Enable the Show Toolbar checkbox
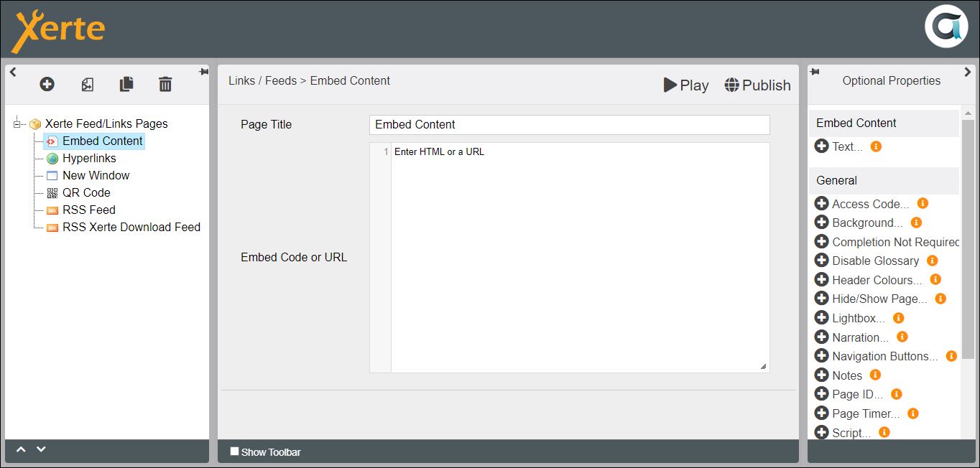This screenshot has height=468, width=980. 235,451
